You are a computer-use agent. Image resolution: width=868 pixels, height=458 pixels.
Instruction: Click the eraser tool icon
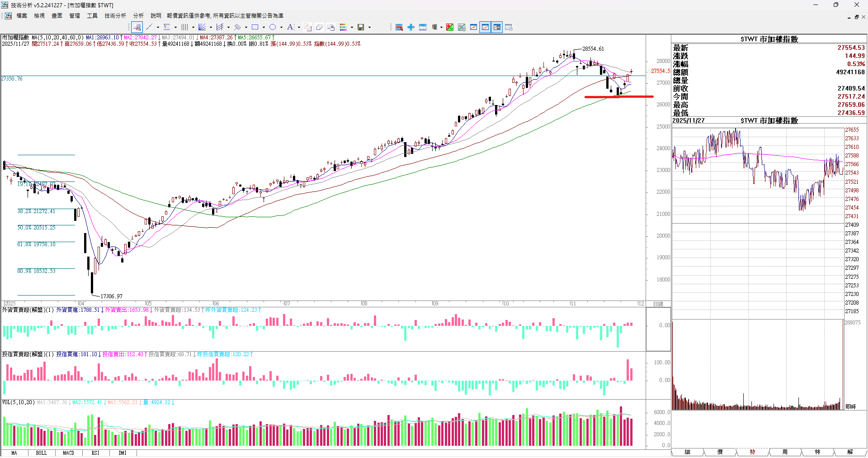point(319,27)
